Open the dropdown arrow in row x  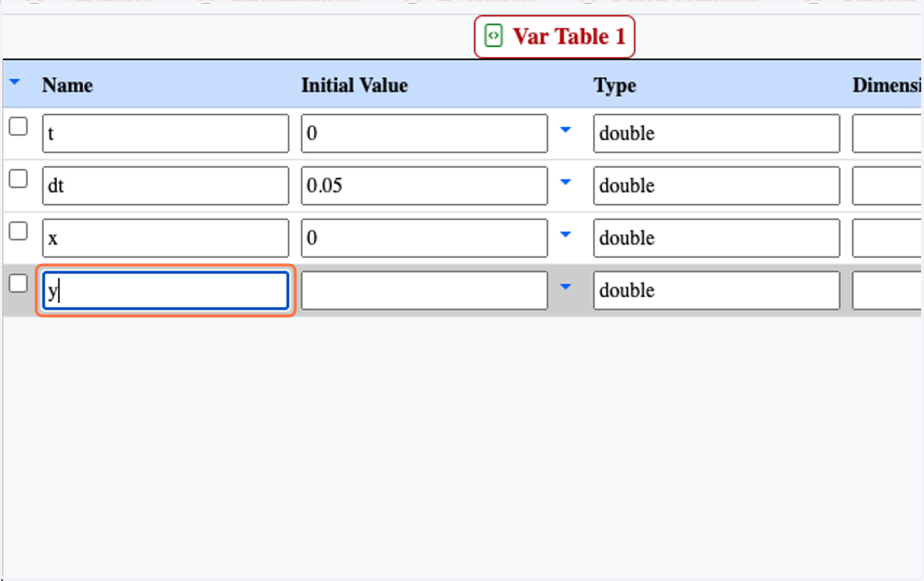(x=566, y=235)
